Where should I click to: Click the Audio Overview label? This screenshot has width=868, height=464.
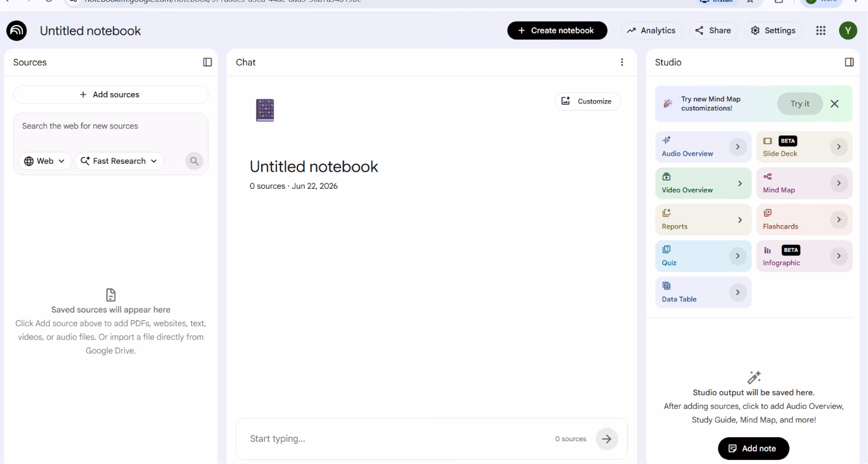coord(687,154)
